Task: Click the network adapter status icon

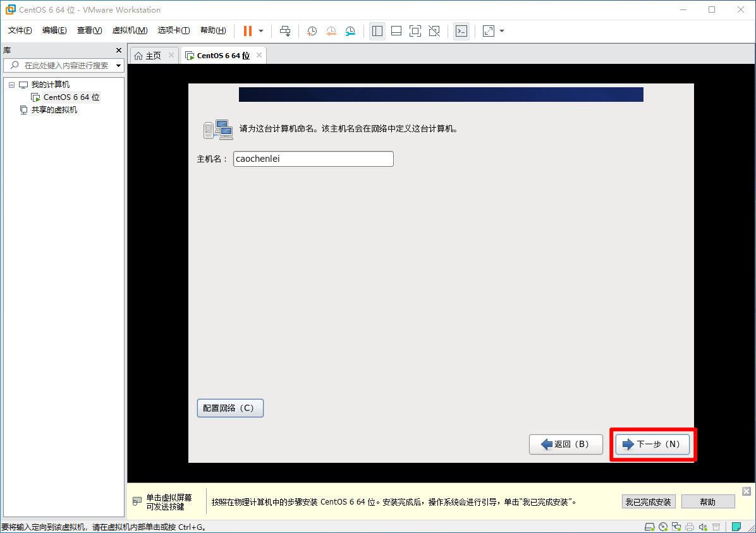Action: (x=676, y=527)
